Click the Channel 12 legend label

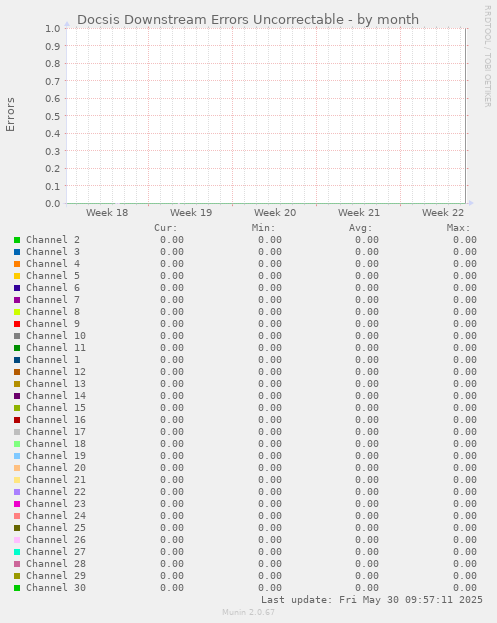[x=56, y=372]
